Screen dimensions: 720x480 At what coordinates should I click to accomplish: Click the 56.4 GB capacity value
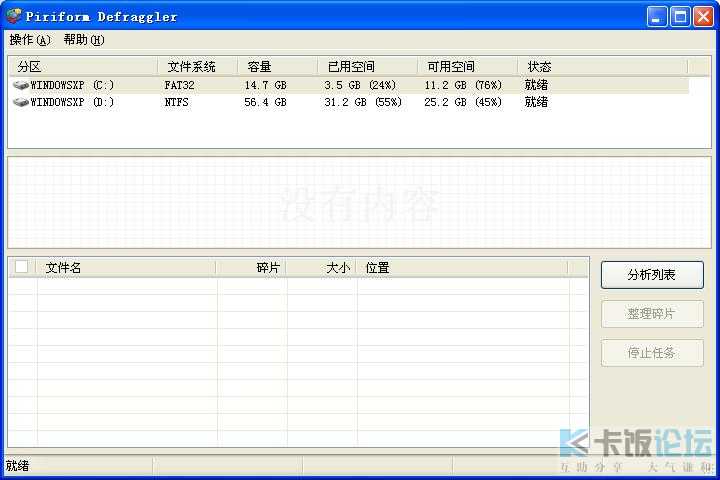click(x=265, y=102)
